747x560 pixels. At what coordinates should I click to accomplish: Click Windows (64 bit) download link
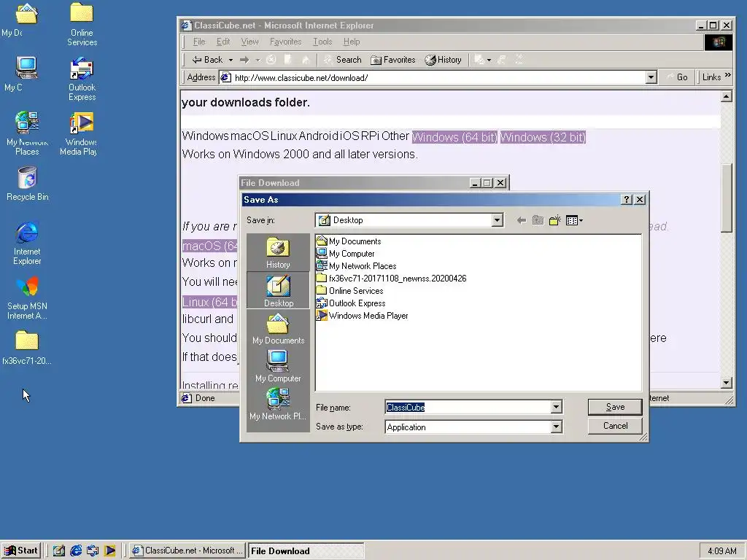click(x=454, y=137)
